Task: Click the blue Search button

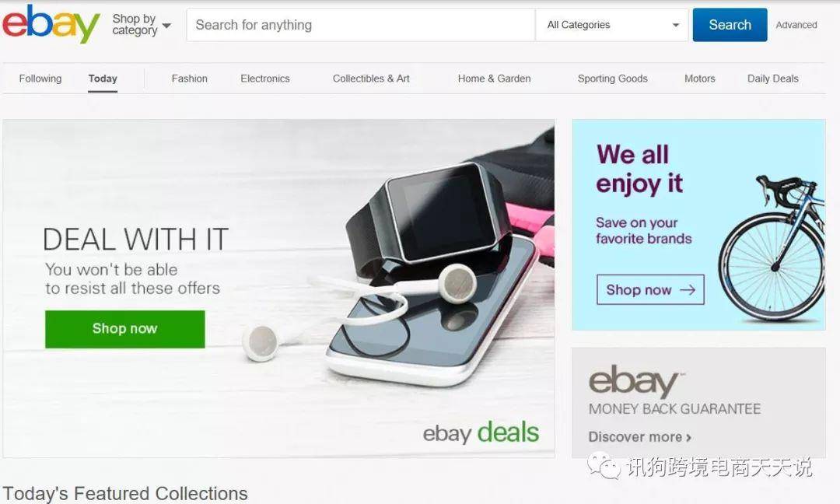Action: (x=730, y=25)
